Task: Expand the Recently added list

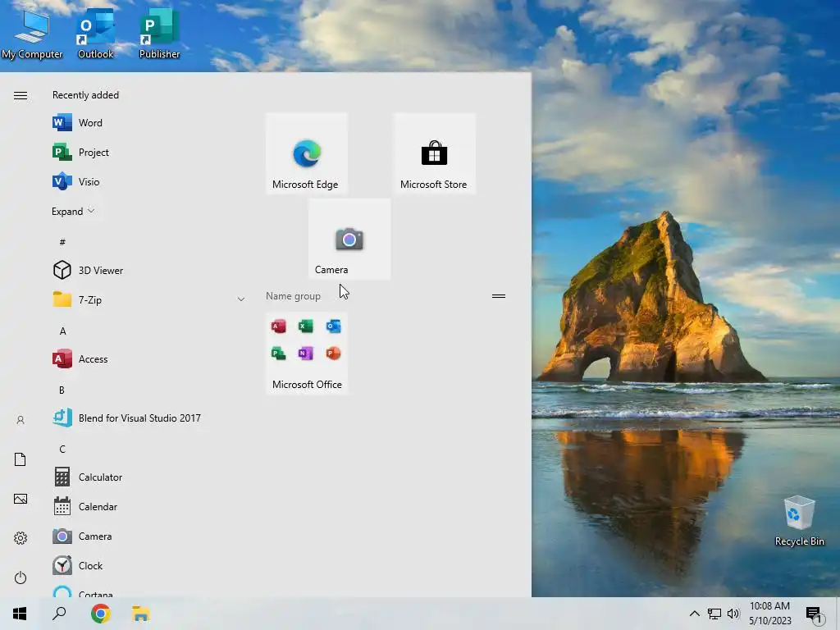Action: [x=73, y=211]
